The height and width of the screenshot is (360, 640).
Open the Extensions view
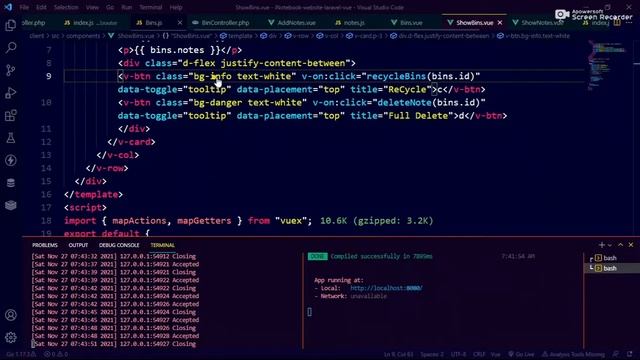tap(11, 115)
